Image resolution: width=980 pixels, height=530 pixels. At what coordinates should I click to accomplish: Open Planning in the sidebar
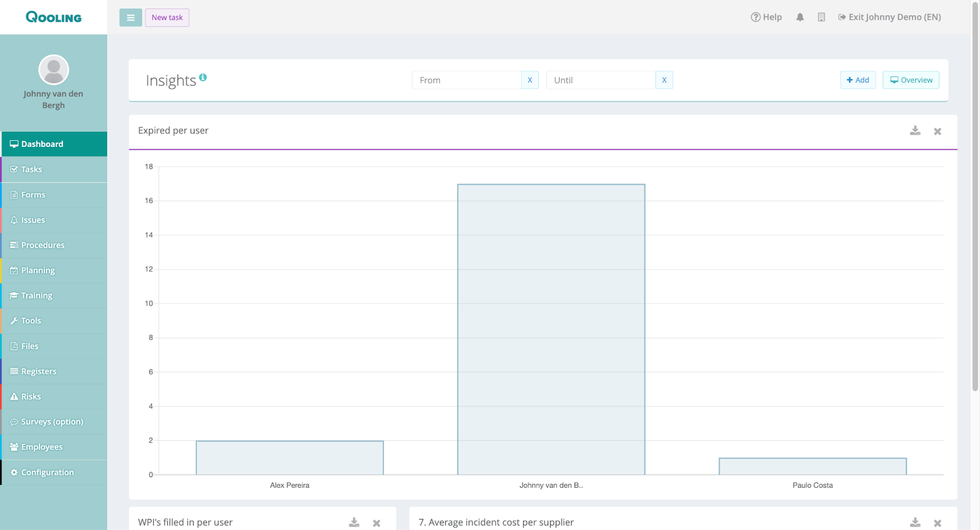pos(54,271)
